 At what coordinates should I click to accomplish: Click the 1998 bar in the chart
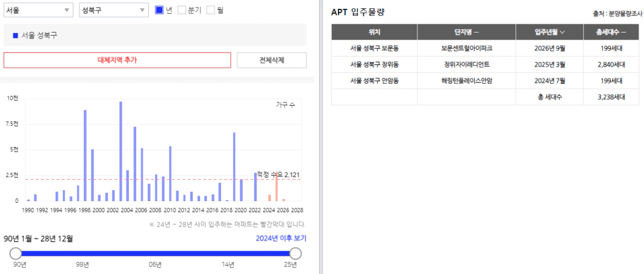[x=85, y=155]
